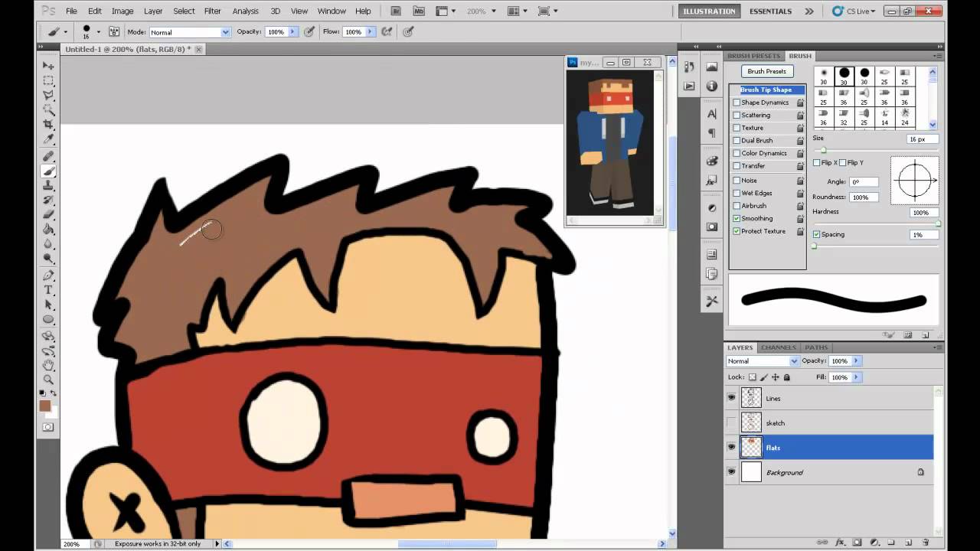Screen dimensions: 980x551
Task: Click the Brush Presets button
Action: coord(766,70)
